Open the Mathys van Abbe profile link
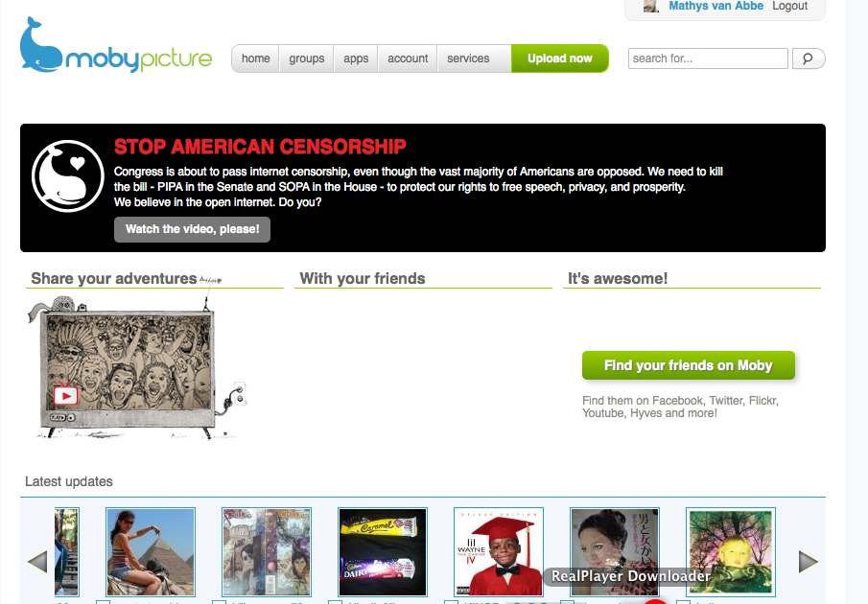 coord(716,6)
